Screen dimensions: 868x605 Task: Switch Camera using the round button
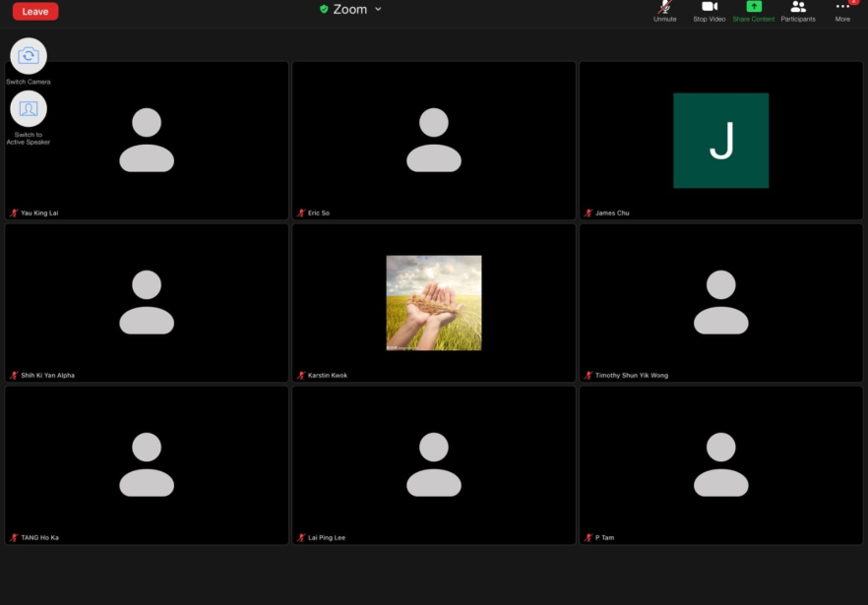click(x=29, y=56)
